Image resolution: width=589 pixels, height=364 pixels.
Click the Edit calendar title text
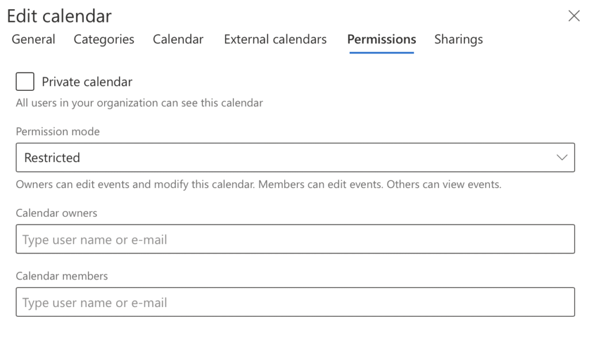click(x=59, y=16)
